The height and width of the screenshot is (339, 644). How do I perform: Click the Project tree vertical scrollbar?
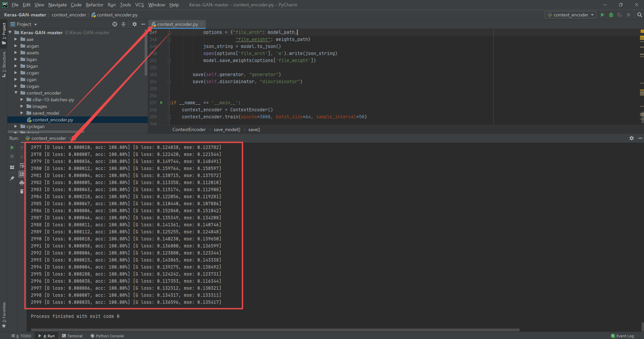point(146,52)
